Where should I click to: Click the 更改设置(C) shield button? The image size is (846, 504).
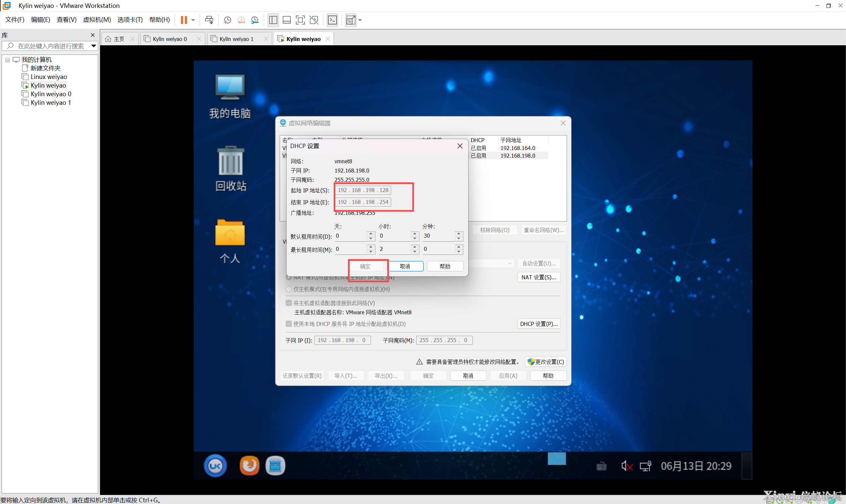pyautogui.click(x=545, y=362)
